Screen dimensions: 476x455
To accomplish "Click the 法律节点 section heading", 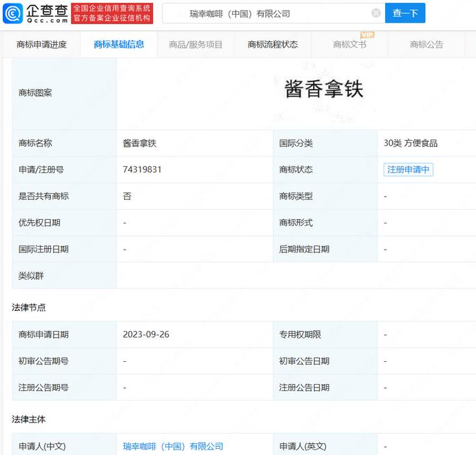I will 29,307.
